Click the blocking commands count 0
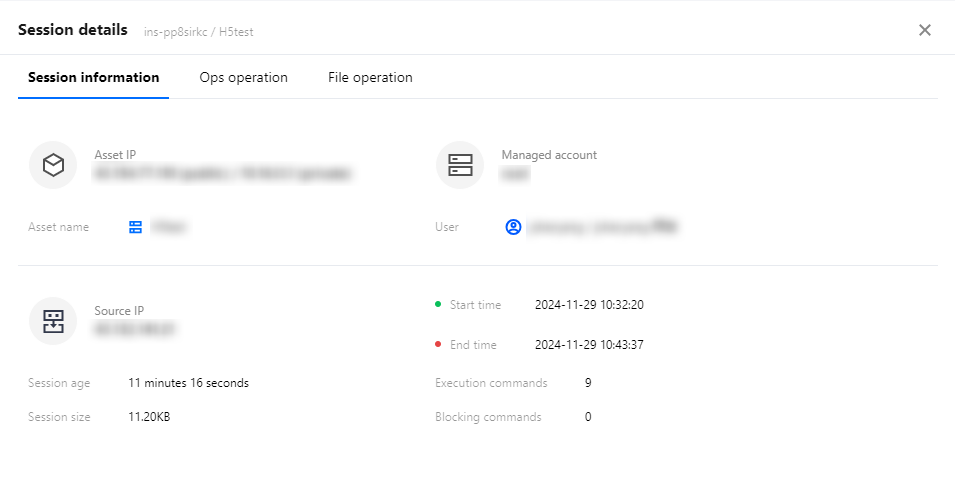The image size is (955, 497). coord(588,417)
